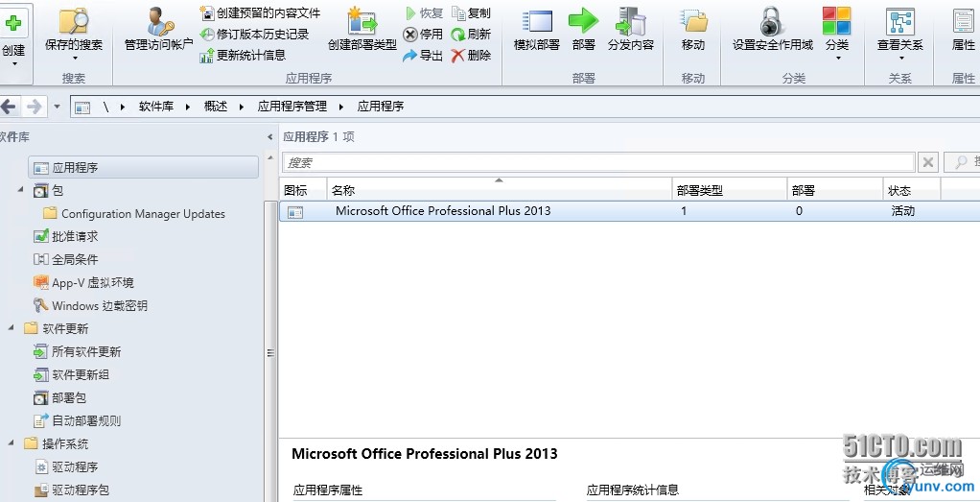Open navigation history dropdown arrow
The width and height of the screenshot is (980, 502).
tap(57, 107)
